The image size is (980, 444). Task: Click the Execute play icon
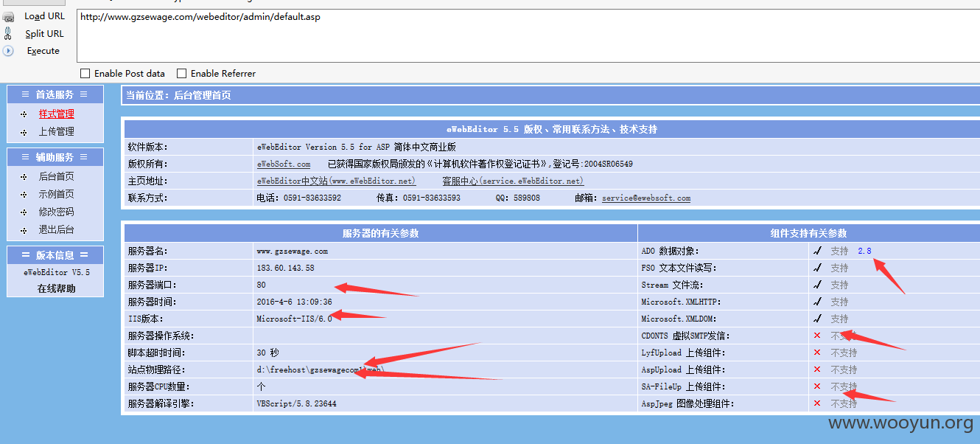pos(8,51)
